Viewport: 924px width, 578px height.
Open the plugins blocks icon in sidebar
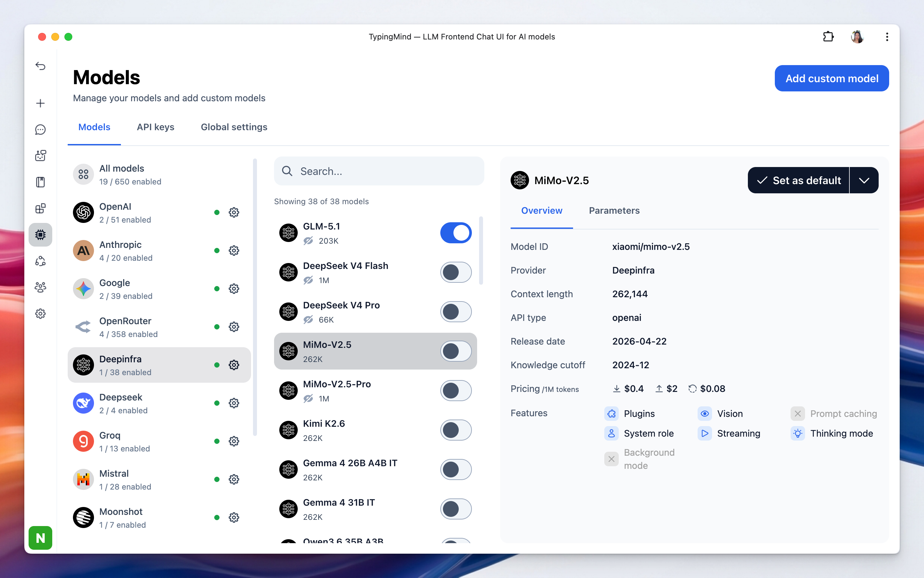pos(40,208)
